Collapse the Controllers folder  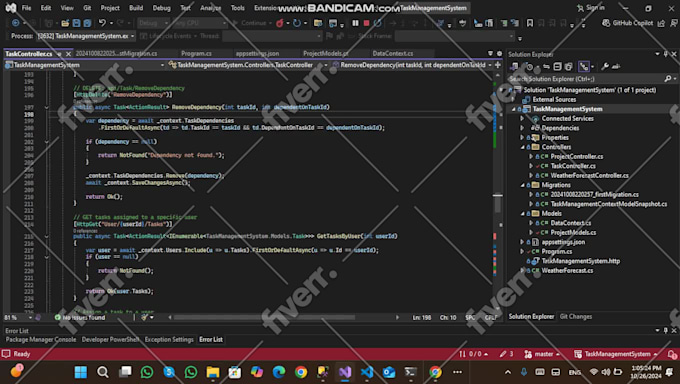(523, 147)
